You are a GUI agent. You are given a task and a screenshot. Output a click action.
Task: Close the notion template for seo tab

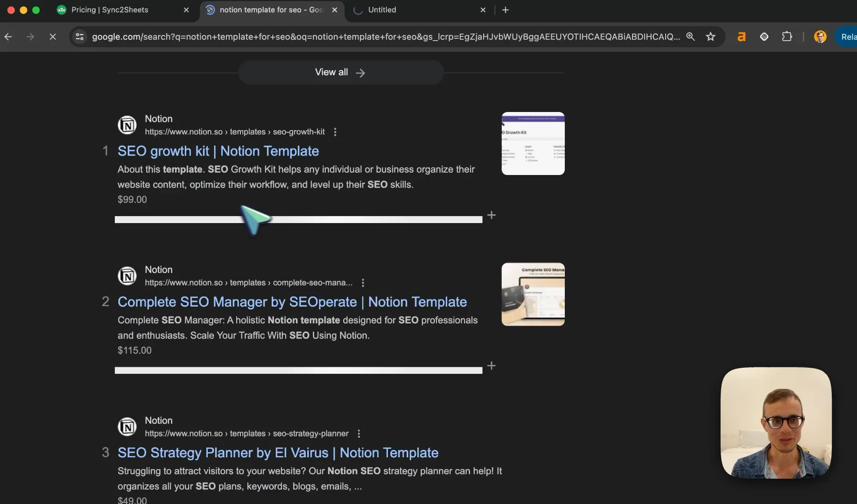click(x=335, y=10)
